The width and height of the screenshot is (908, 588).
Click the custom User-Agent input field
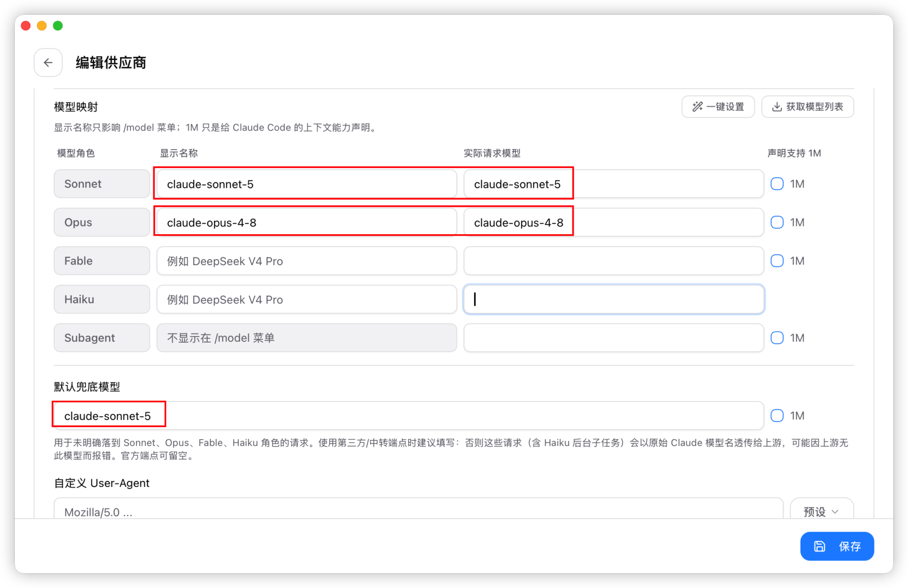pyautogui.click(x=418, y=509)
